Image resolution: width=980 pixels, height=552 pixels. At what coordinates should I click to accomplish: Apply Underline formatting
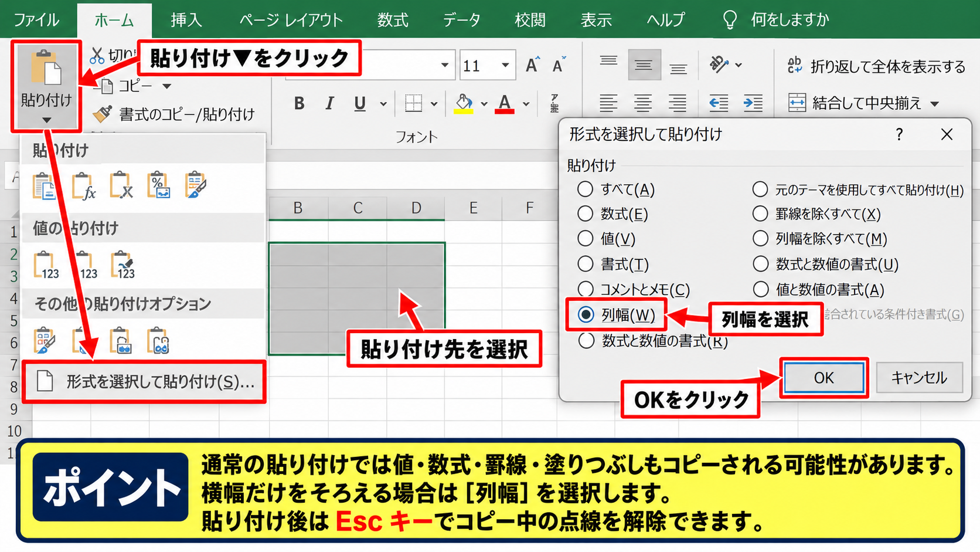click(360, 104)
